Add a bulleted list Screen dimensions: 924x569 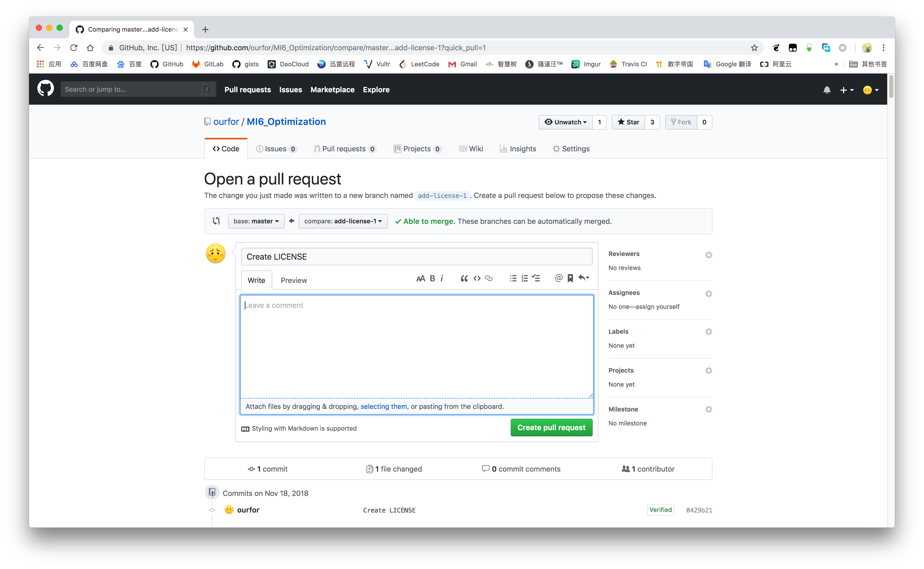pos(513,279)
